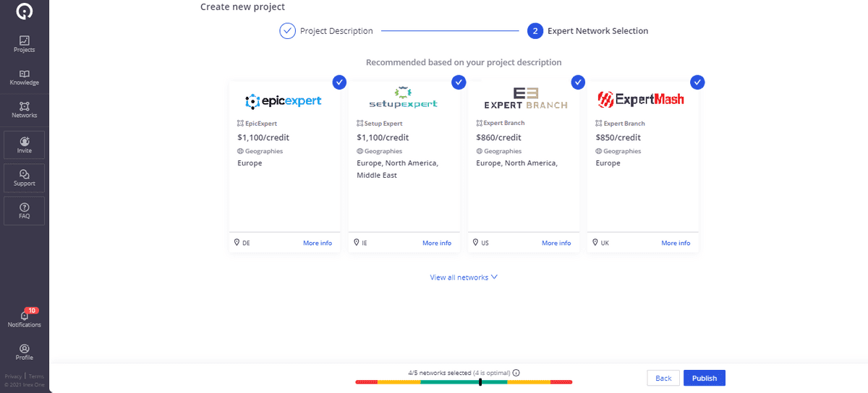Viewport: 868px width, 393px height.
Task: Click the ExpertMash logo image
Action: pyautogui.click(x=640, y=100)
